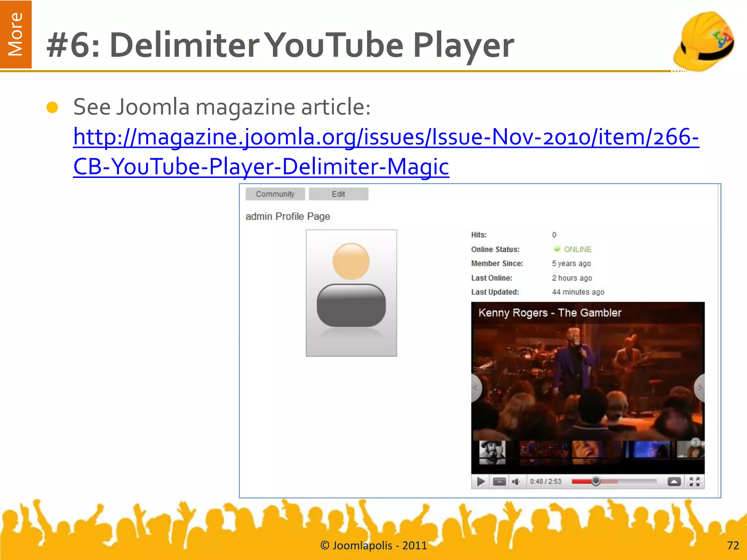Click the scroll arrow above the thumbnail strip
The width and height of the screenshot is (747, 560).
point(696,442)
